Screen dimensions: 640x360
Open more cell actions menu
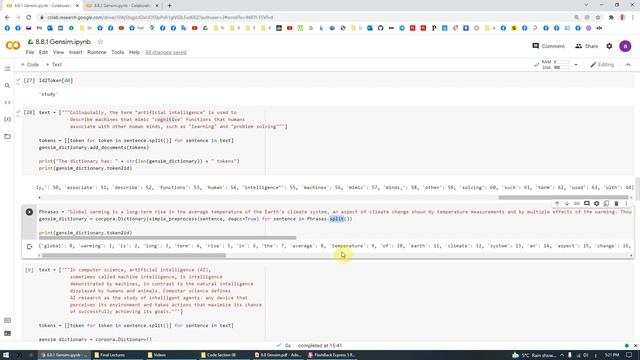tap(626, 203)
